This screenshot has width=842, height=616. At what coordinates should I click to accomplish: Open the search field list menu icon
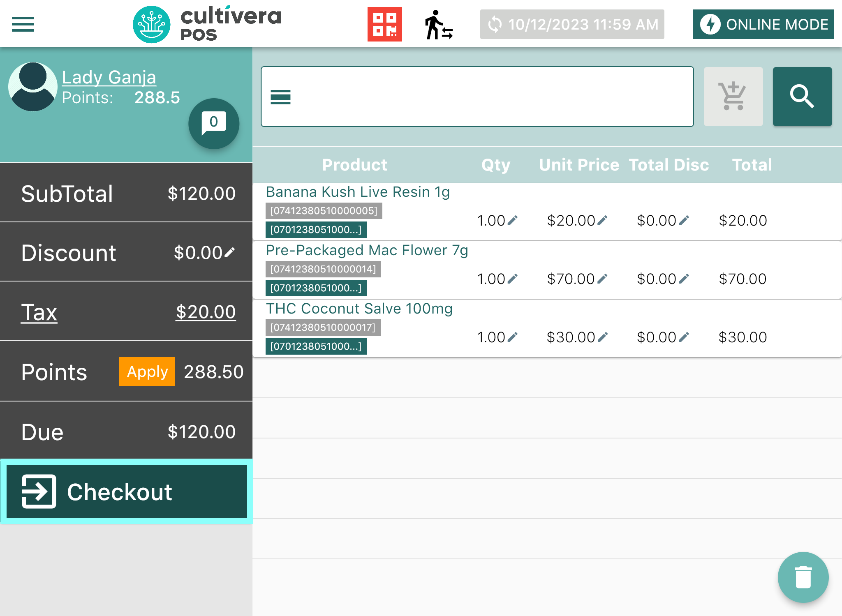[x=280, y=97]
